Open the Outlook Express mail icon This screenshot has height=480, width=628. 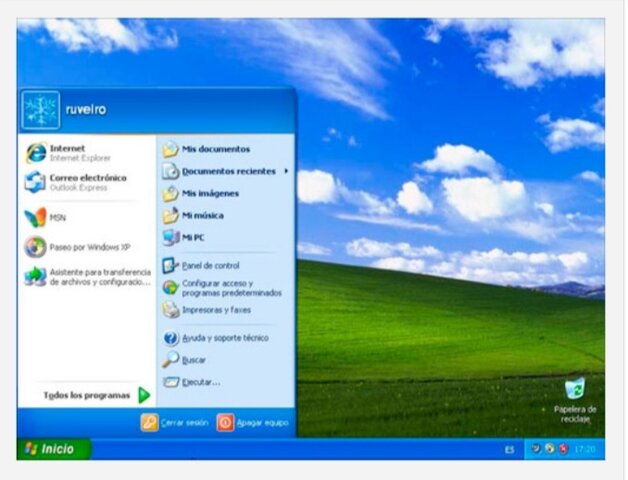(x=35, y=182)
